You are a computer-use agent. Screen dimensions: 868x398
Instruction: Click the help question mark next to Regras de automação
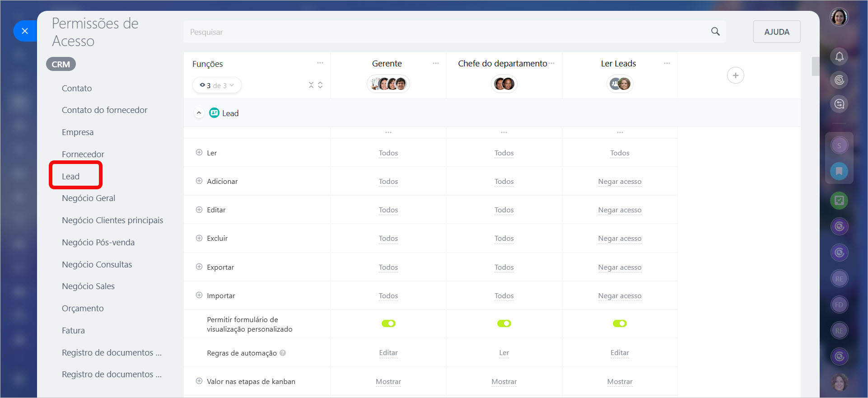[283, 353]
